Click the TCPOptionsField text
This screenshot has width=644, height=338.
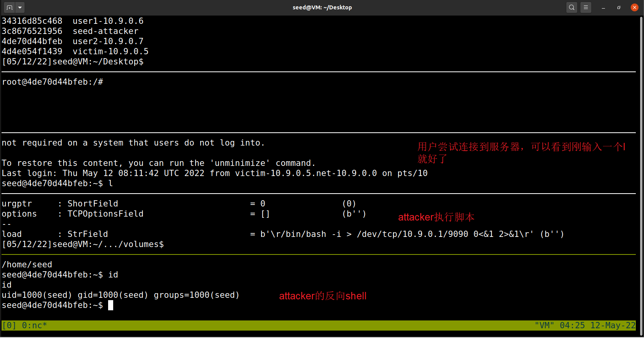tap(105, 214)
